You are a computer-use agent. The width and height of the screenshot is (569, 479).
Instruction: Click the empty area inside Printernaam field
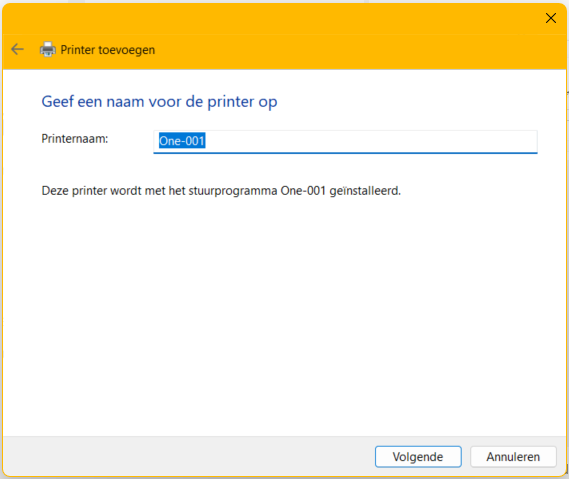(x=370, y=141)
